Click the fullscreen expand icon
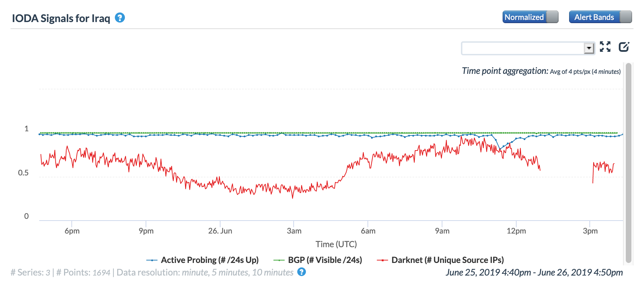 click(x=605, y=47)
